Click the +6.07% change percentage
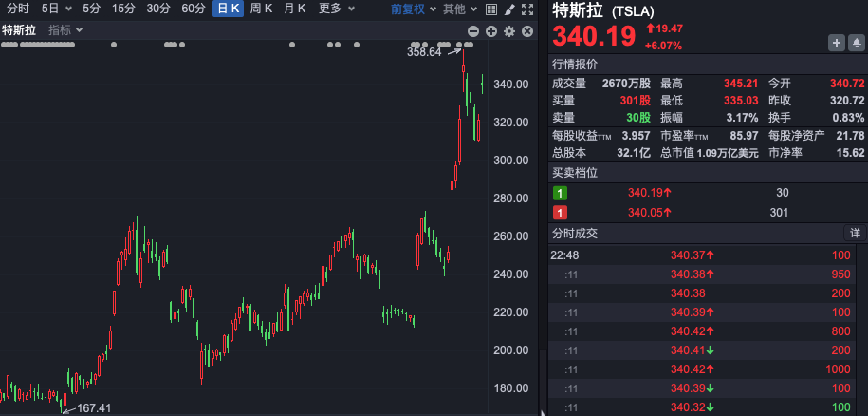Viewport: 868px width, 416px height. pyautogui.click(x=663, y=46)
